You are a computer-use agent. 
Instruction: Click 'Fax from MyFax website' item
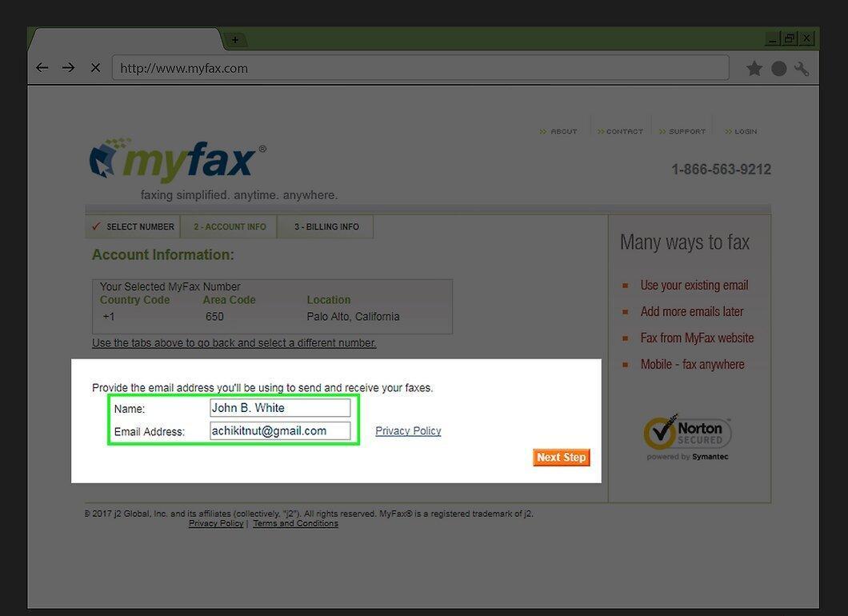click(697, 338)
